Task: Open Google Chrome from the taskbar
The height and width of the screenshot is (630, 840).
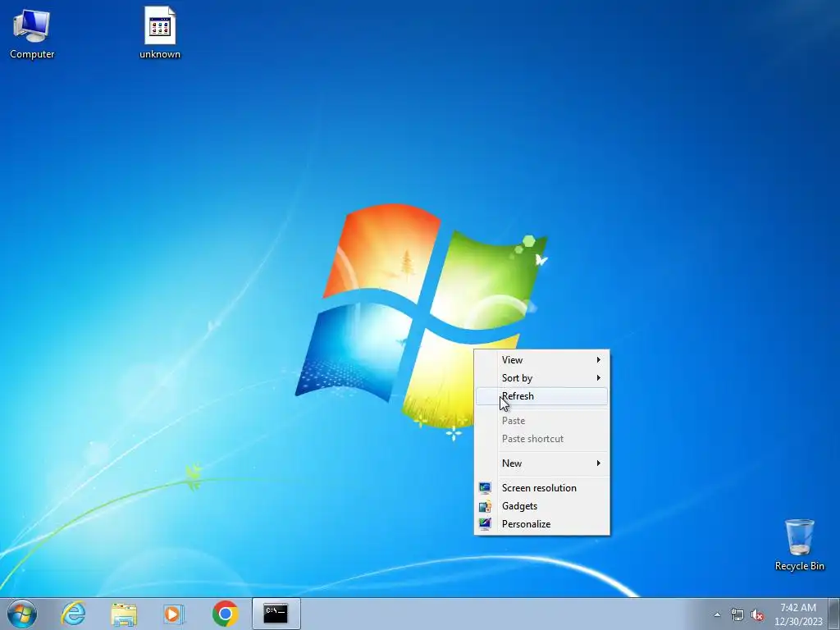Action: coord(225,614)
